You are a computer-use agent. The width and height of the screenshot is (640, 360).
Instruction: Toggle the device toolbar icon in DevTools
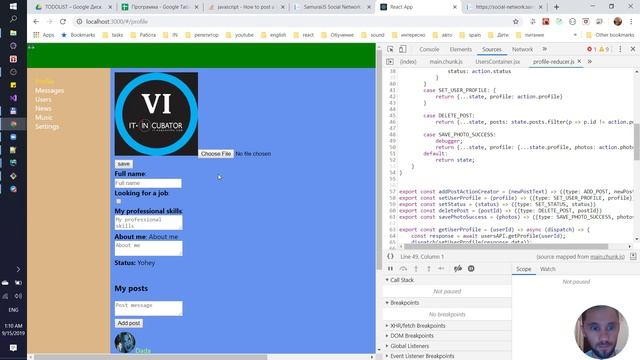click(402, 49)
